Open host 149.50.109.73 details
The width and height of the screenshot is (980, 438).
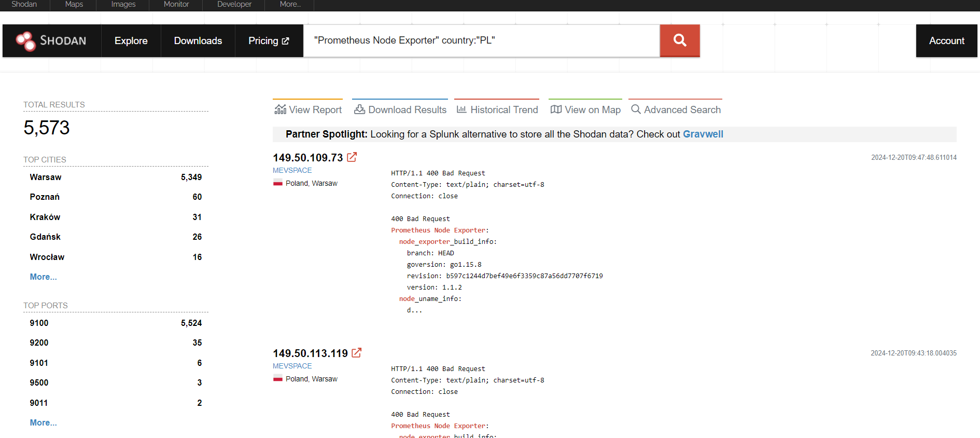(308, 157)
